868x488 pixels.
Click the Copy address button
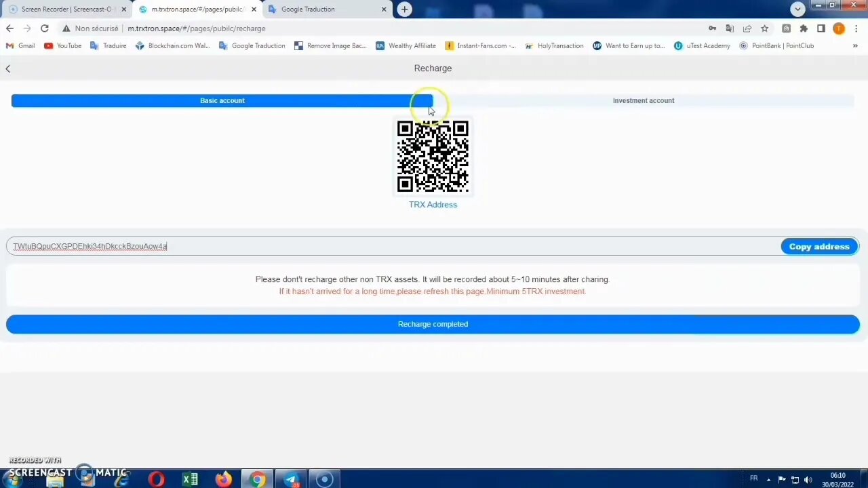pos(819,247)
